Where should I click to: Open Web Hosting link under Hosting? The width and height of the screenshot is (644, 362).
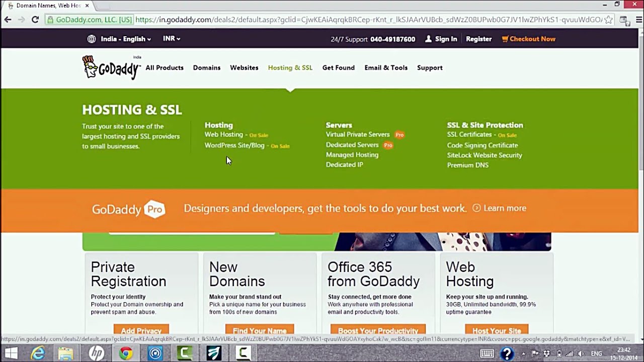[x=224, y=135]
